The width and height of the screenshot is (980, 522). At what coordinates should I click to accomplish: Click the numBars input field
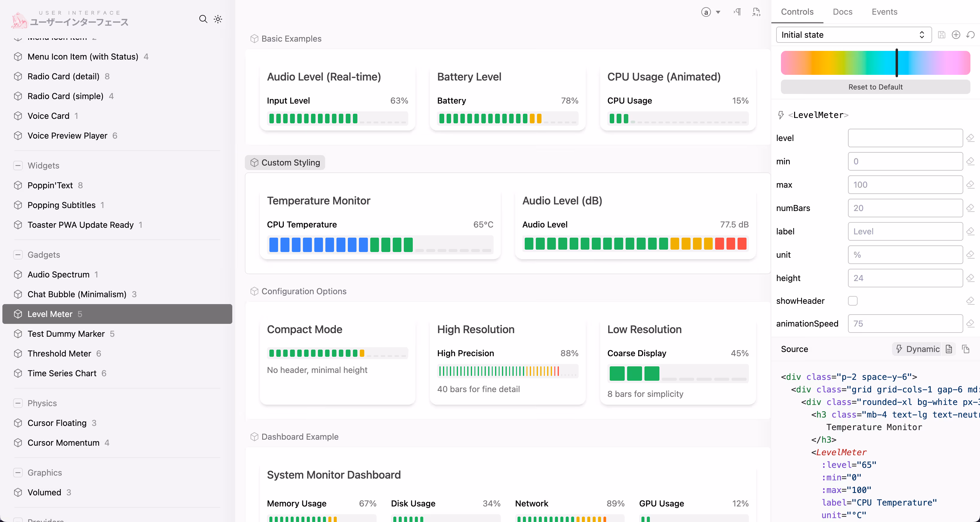point(905,208)
